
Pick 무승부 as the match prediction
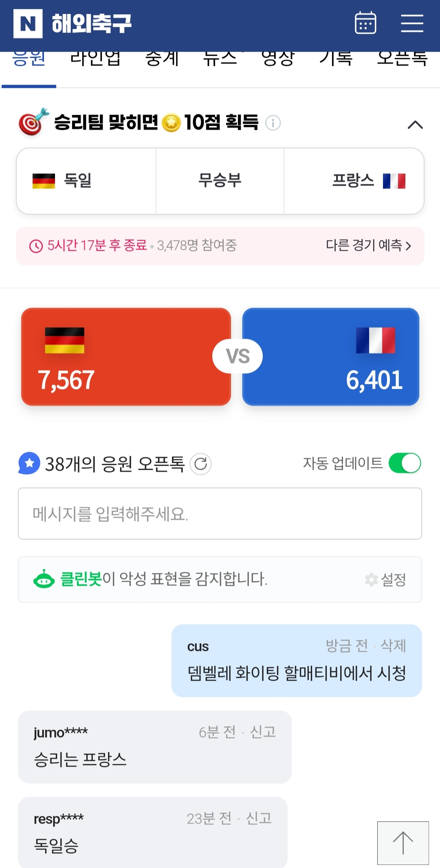click(x=220, y=181)
